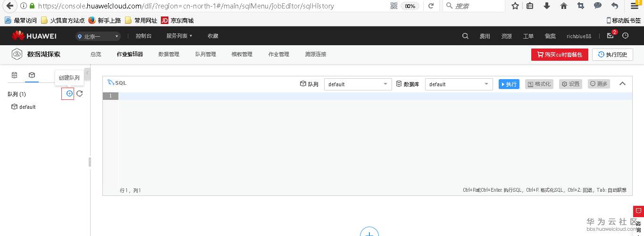Image resolution: width=644 pixels, height=236 pixels.
Task: Click the clock icon in the top bar
Action: (x=625, y=36)
